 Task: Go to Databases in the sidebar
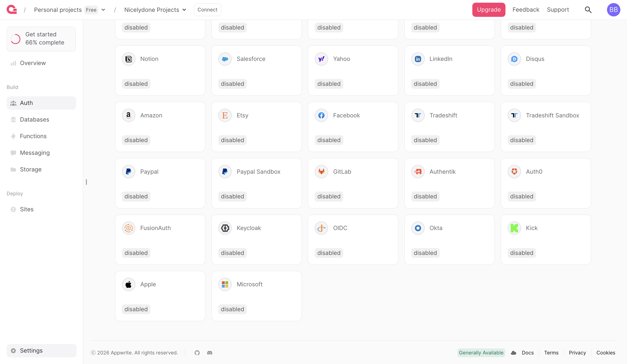click(41, 120)
